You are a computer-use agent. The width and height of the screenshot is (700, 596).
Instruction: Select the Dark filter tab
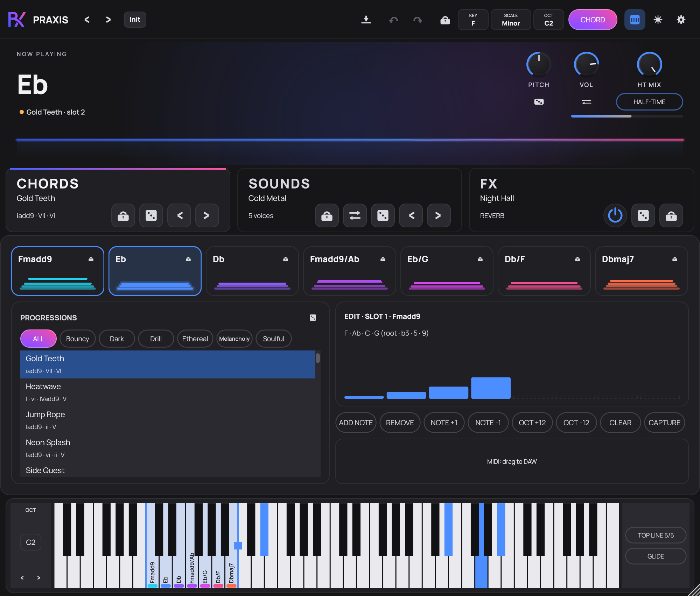coord(117,339)
